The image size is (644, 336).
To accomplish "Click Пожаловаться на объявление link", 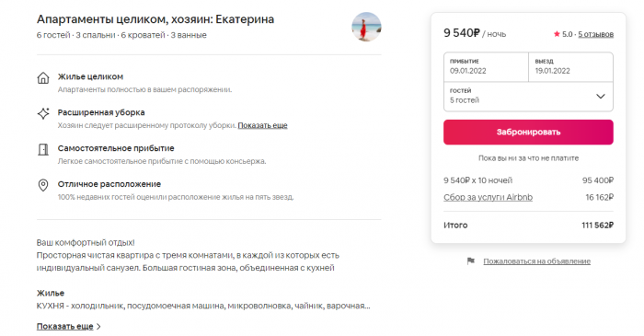I will click(x=536, y=261).
